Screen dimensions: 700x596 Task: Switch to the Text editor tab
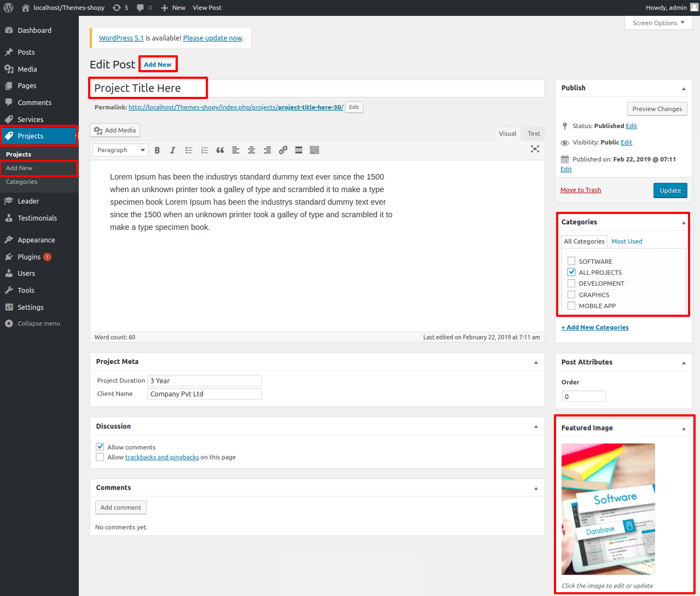click(534, 134)
